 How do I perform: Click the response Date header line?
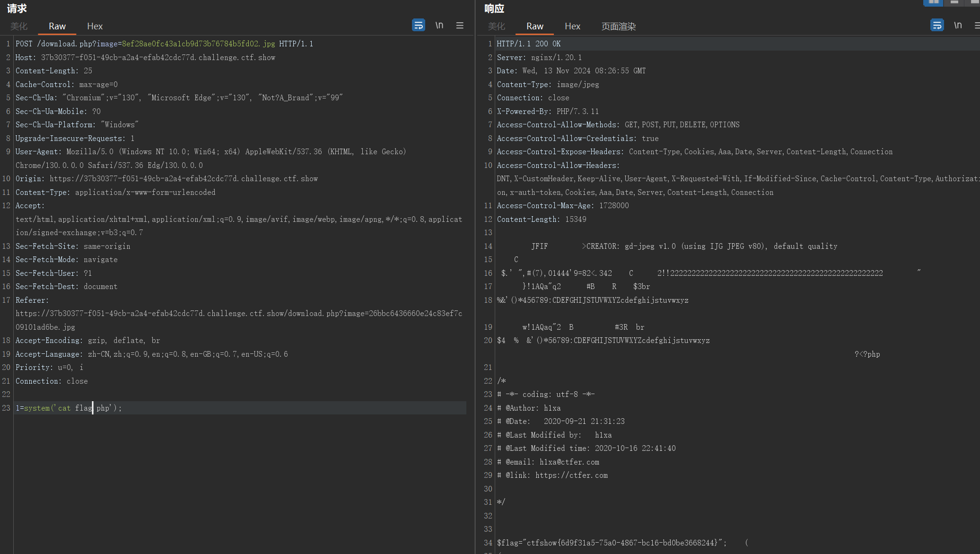point(571,71)
